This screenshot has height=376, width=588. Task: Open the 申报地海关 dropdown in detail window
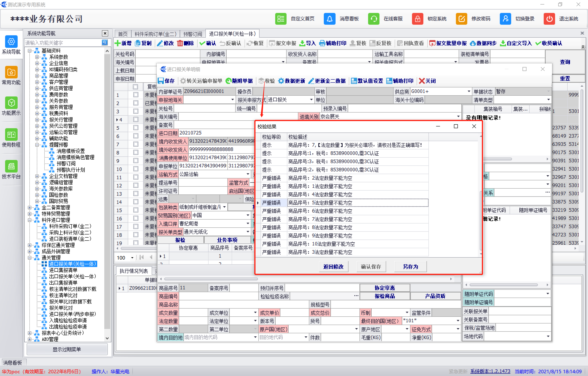(x=232, y=100)
